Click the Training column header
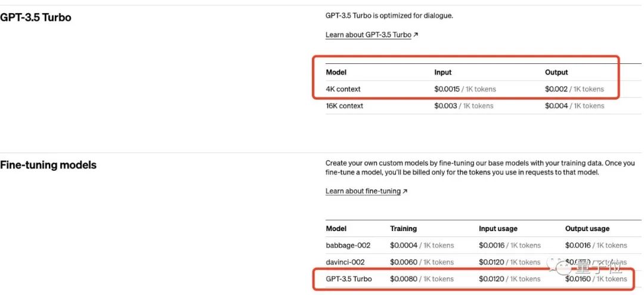644x295 pixels. [404, 229]
